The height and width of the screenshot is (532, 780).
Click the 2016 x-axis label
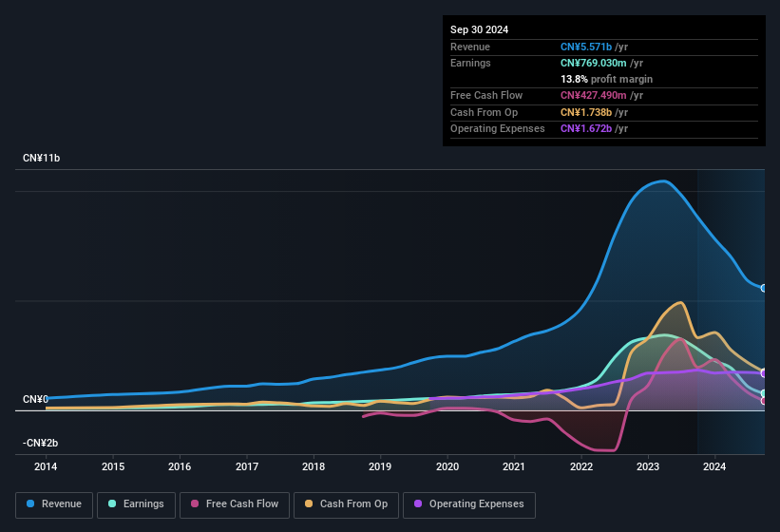click(180, 466)
